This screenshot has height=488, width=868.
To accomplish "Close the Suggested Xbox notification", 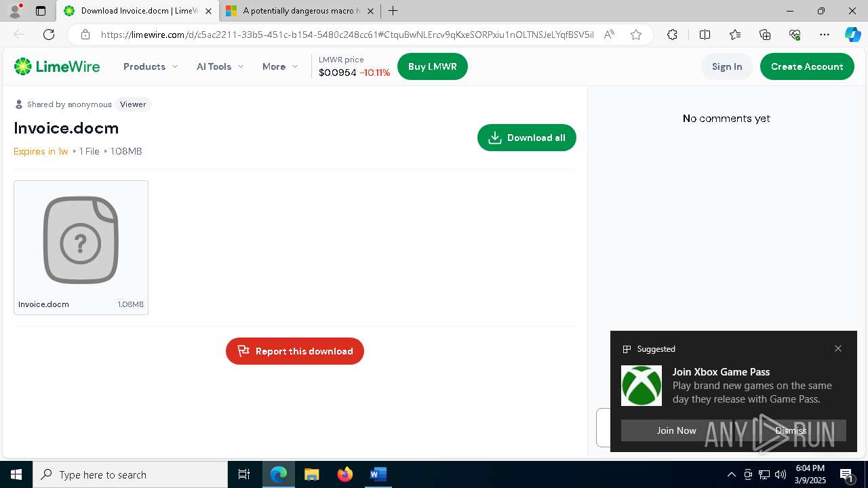I will (x=838, y=348).
